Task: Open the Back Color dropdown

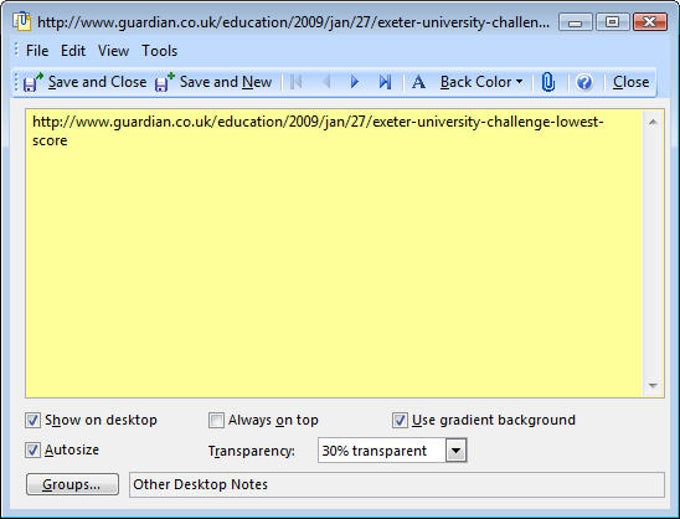Action: tap(481, 82)
